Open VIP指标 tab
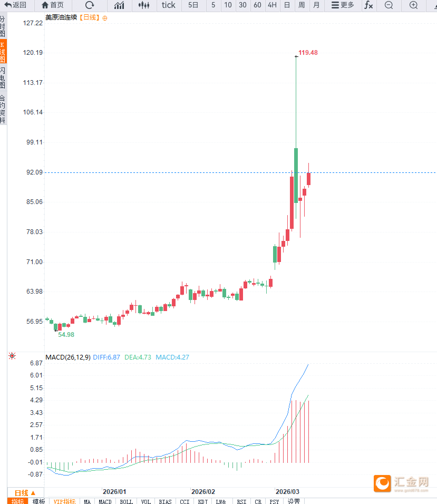The width and height of the screenshot is (437, 504). coord(64,501)
